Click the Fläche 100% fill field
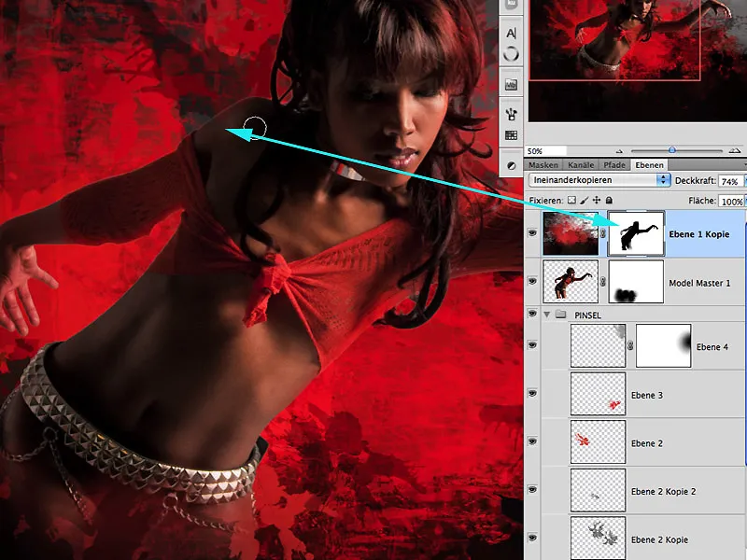The width and height of the screenshot is (747, 560). coord(731,201)
